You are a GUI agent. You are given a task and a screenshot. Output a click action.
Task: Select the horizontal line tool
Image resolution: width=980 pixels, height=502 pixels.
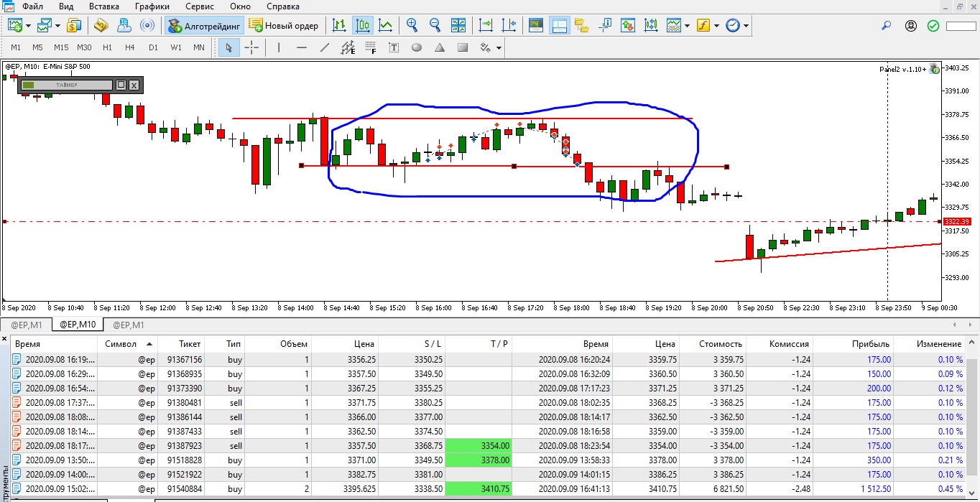point(302,48)
